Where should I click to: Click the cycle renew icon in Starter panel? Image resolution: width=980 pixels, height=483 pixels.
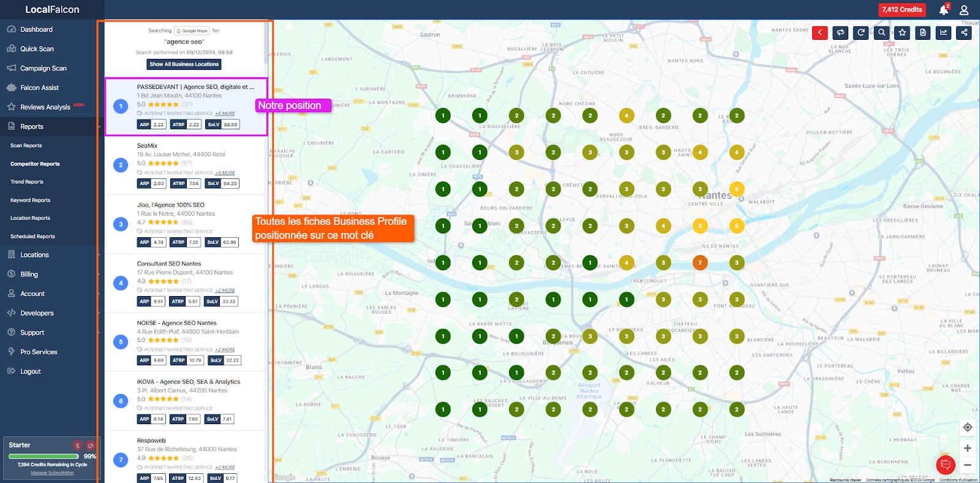click(x=91, y=446)
